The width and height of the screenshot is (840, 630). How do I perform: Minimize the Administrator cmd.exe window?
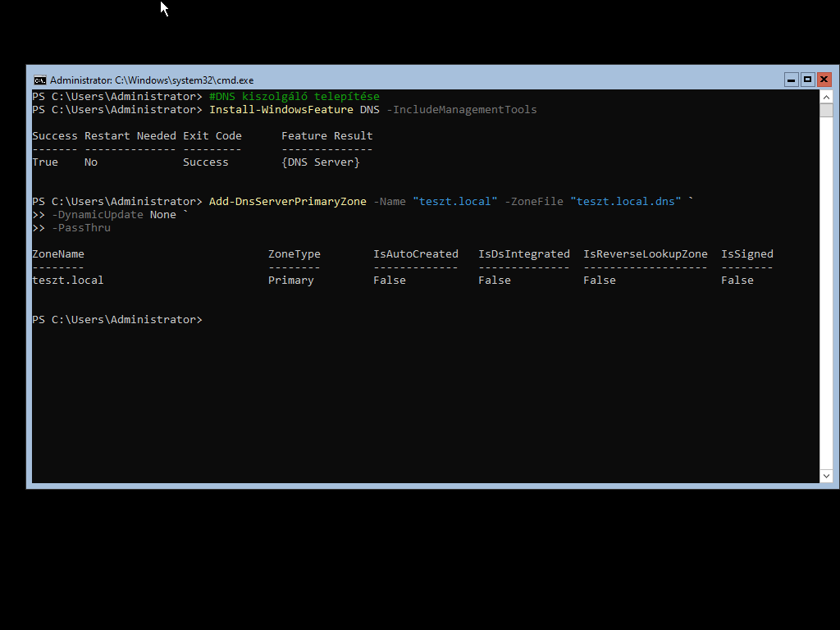(x=792, y=80)
